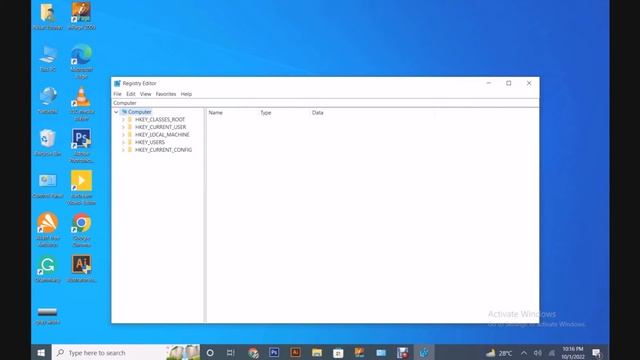Click the Registry Editor title bar icon
The image size is (640, 360).
coord(117,83)
